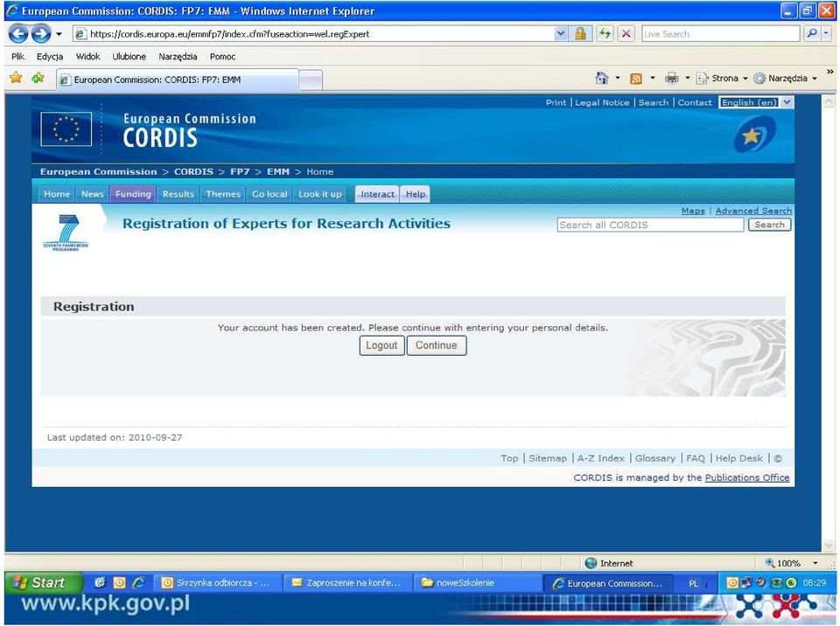Screen dimensions: 840x626
Task: Switch to the Home navigation tab
Action: 57,194
